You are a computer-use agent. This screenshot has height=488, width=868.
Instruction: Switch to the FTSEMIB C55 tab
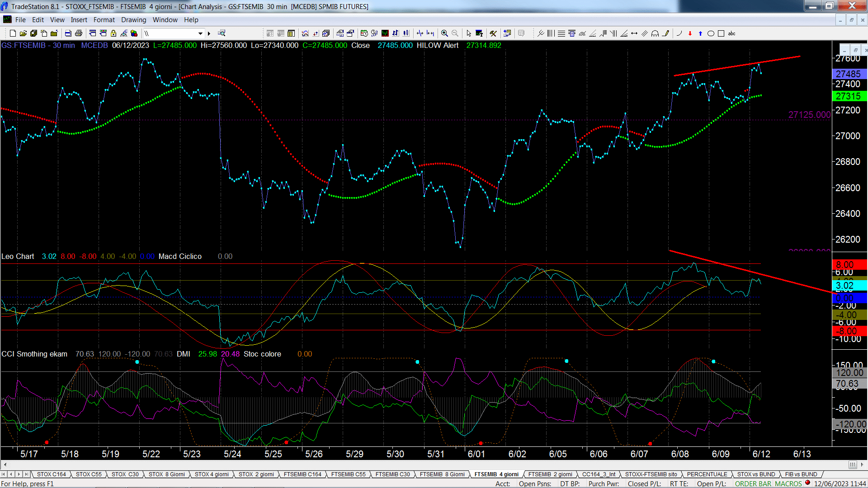coord(348,474)
